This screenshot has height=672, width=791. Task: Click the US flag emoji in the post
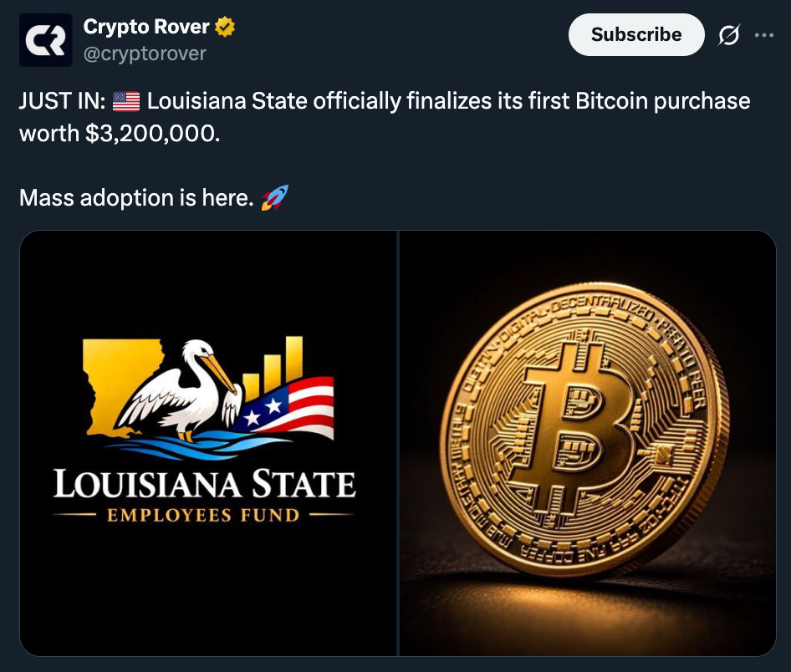tap(126, 102)
